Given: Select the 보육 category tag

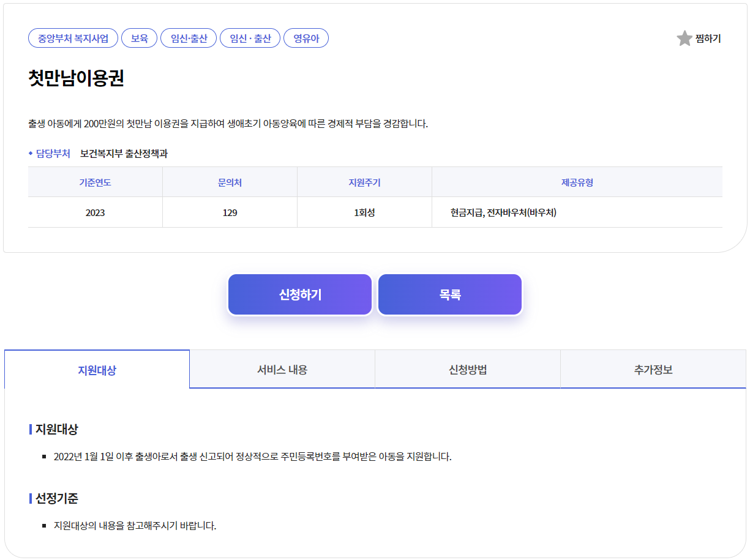Looking at the screenshot, I should [139, 38].
